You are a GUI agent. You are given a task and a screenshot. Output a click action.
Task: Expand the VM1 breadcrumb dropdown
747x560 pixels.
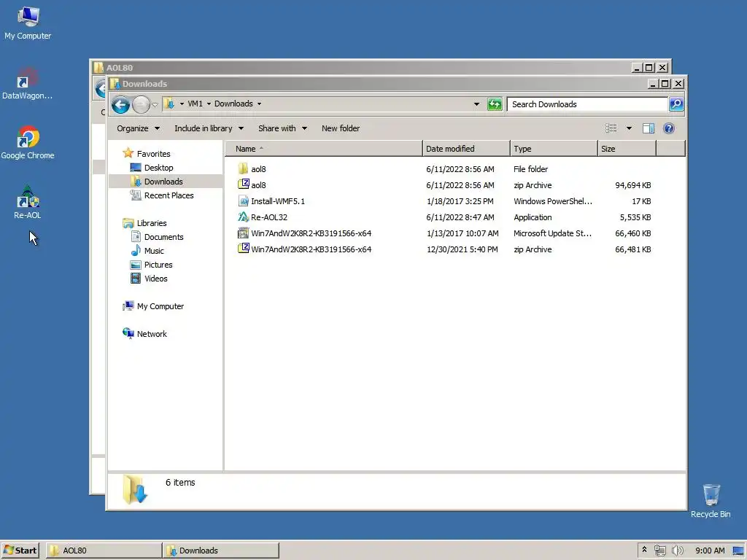[x=209, y=104]
